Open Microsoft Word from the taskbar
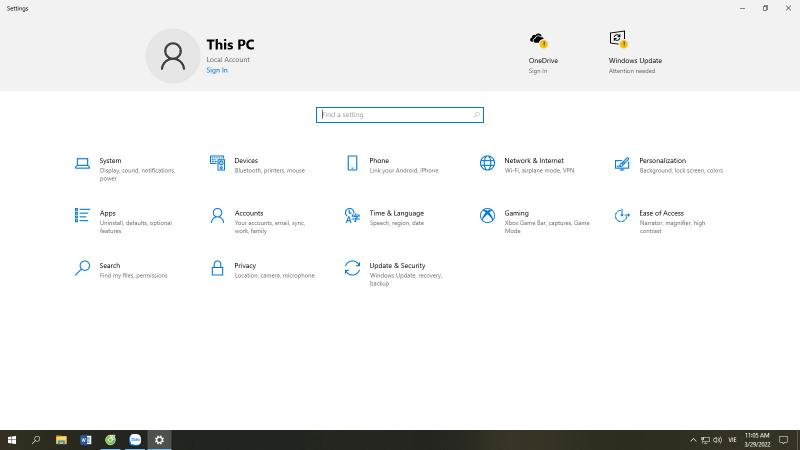Viewport: 800px width, 450px height. pos(86,440)
